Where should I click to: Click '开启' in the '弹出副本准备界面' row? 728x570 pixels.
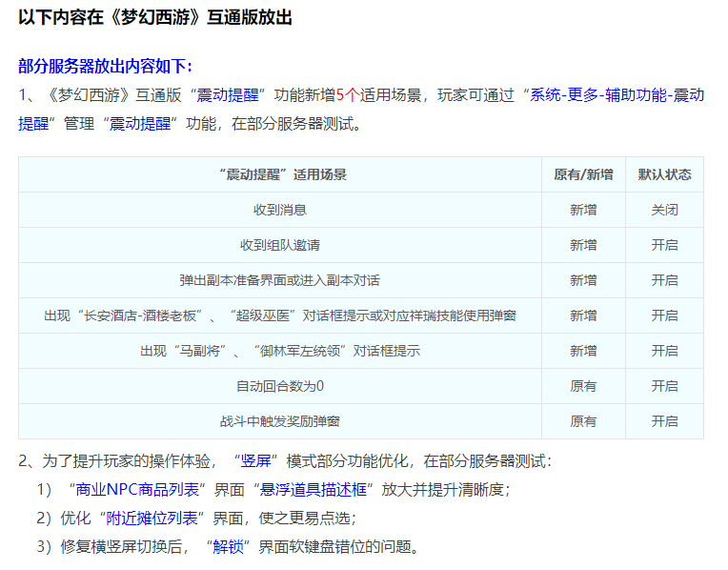tap(664, 280)
